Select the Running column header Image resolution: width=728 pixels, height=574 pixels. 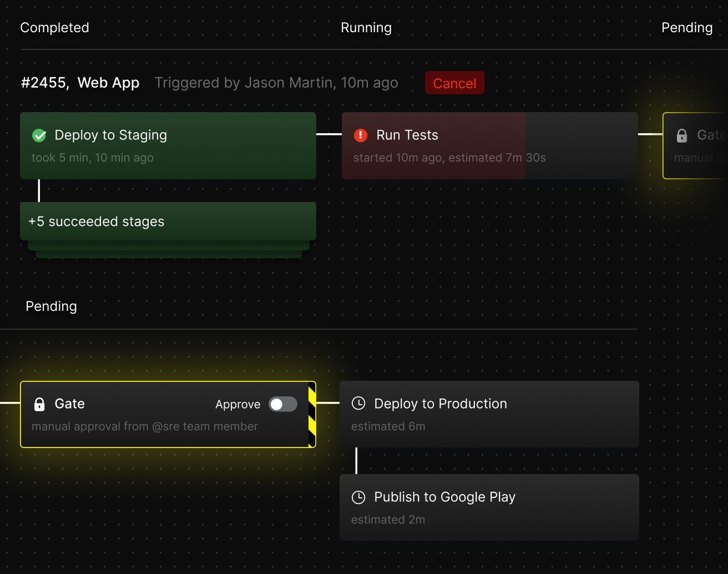(366, 28)
